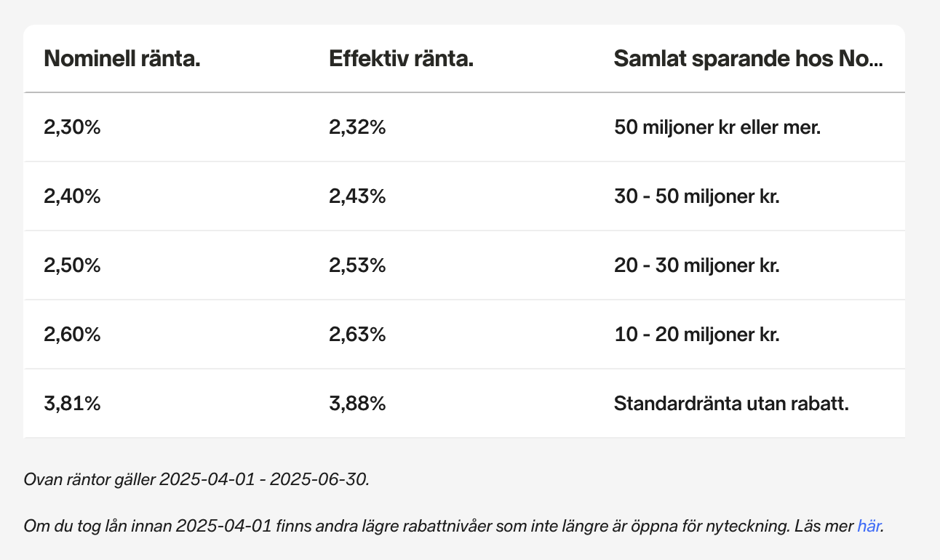This screenshot has width=940, height=560.
Task: Click "Standardränta utan rabatt." cell
Action: 731,404
